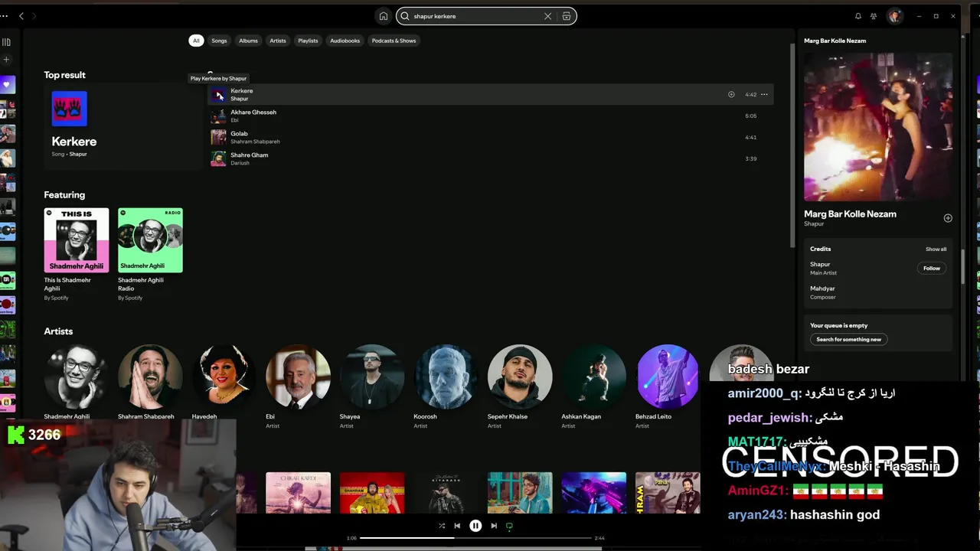Image resolution: width=980 pixels, height=551 pixels.
Task: Select the Albums filter chip
Action: [x=248, y=41]
